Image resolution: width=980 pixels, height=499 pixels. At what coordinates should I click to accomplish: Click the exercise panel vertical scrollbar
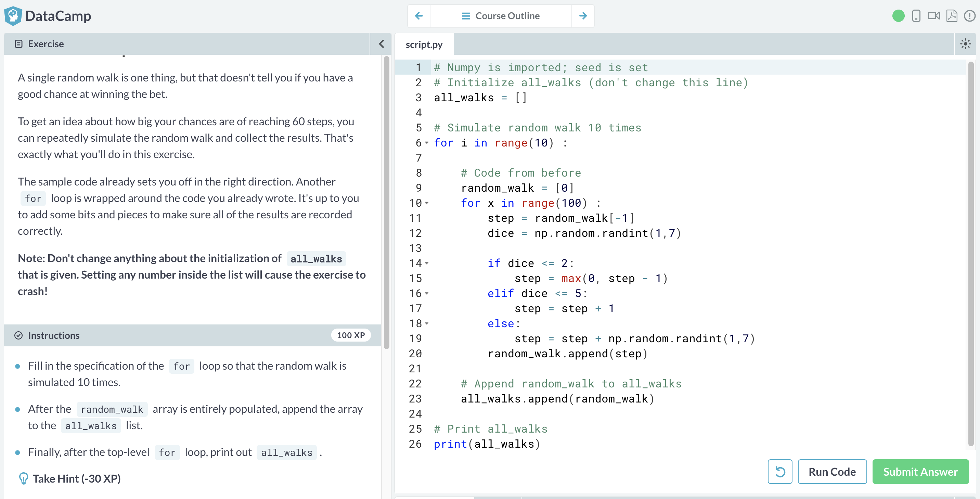pos(387,202)
